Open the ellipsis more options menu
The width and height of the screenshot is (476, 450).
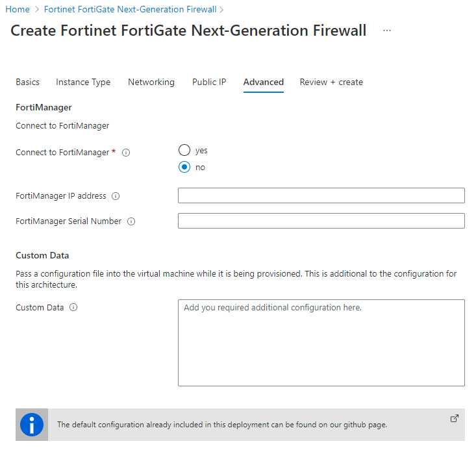(x=387, y=31)
